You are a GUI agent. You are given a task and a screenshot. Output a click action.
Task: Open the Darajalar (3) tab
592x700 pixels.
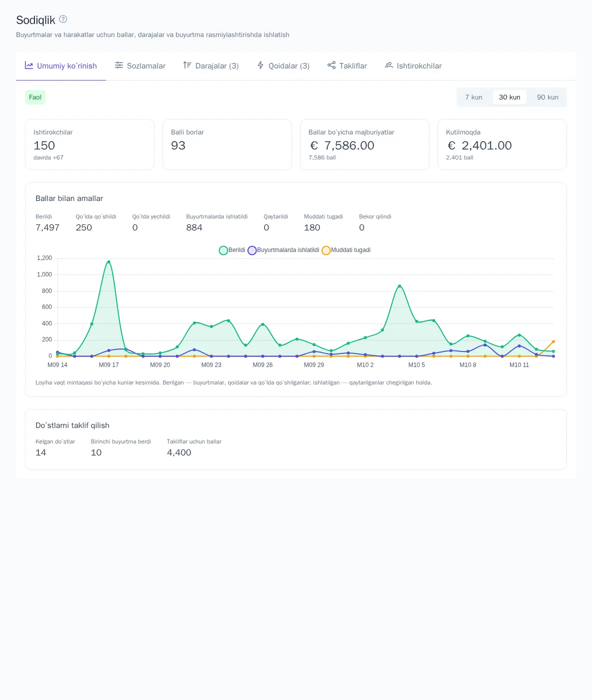click(211, 66)
